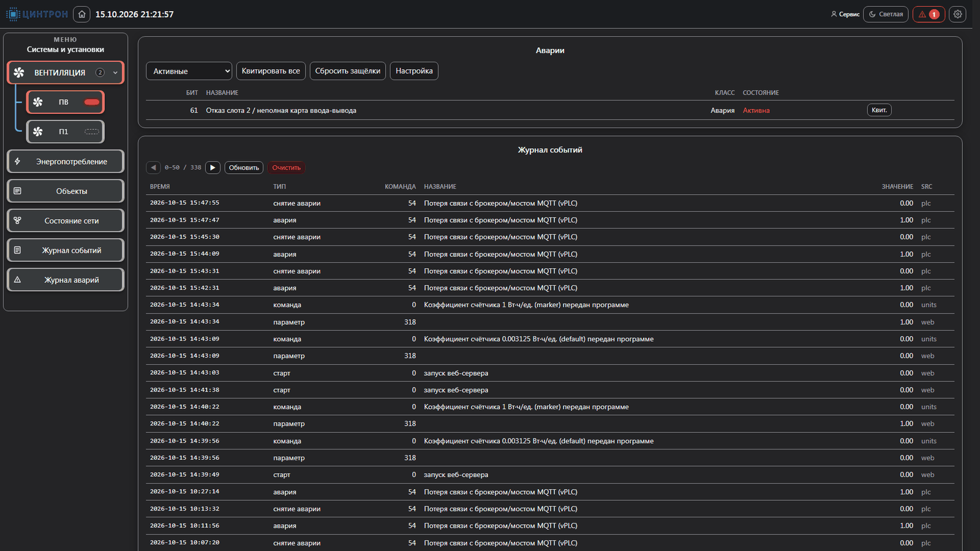Select П1 unit in ventilation tree
Screen dimensions: 980x551
(66, 132)
